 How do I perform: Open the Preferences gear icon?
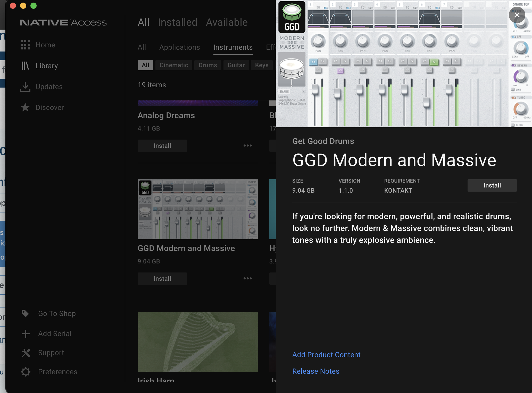click(x=26, y=372)
